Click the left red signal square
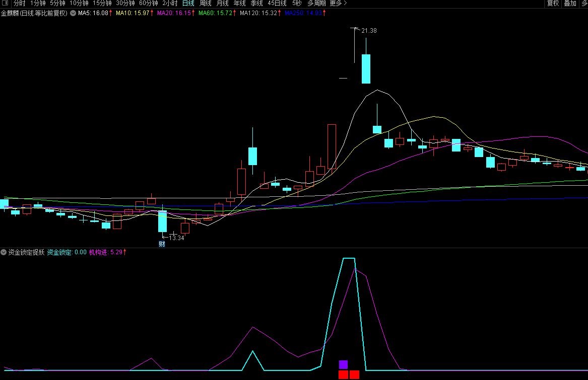 click(343, 374)
